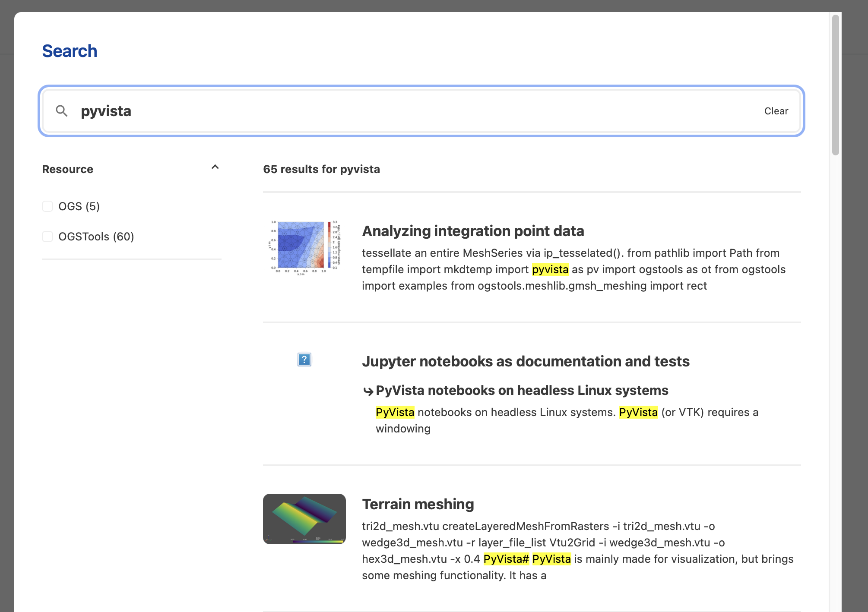Click the Resource filter label
The image size is (868, 612).
click(67, 169)
